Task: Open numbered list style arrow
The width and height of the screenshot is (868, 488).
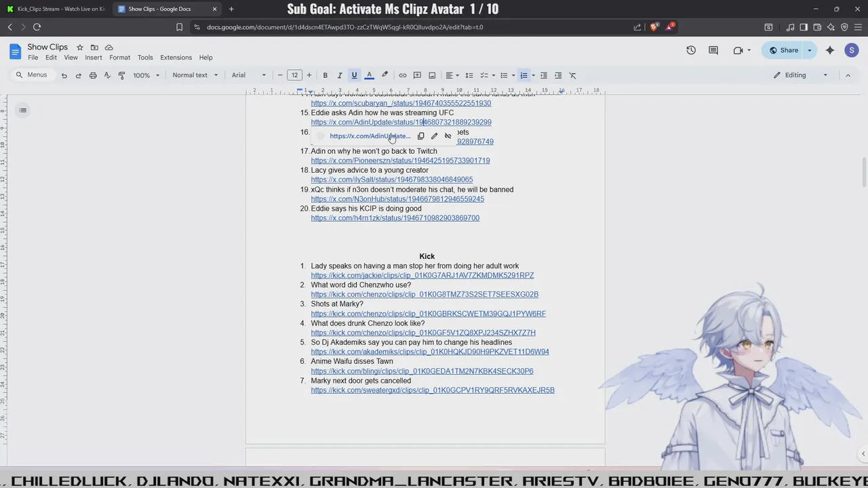Action: click(x=534, y=75)
